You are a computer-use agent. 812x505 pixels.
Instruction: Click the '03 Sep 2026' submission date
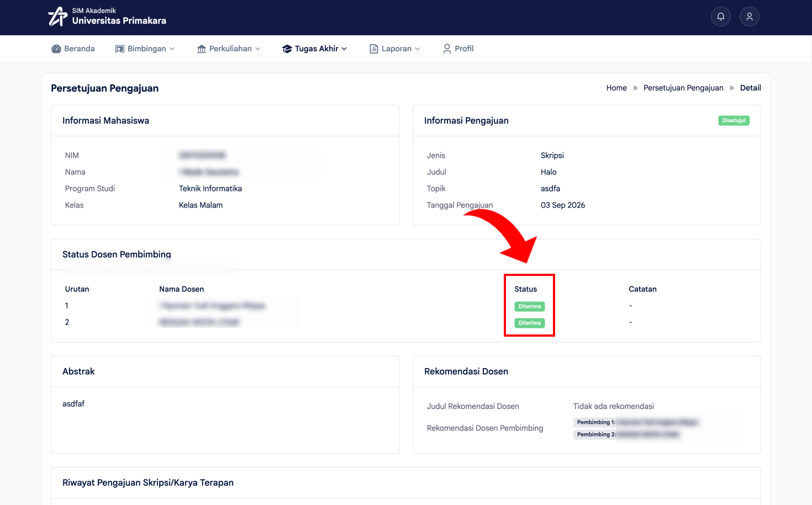tap(563, 205)
